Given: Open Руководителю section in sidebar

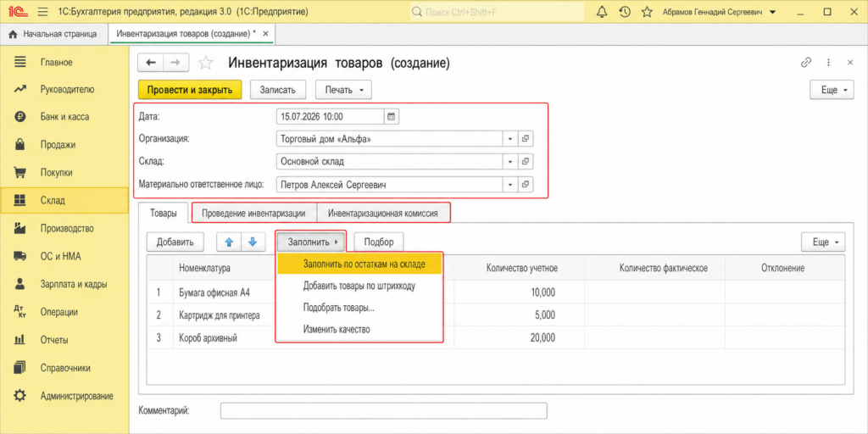Looking at the screenshot, I should click(x=64, y=89).
